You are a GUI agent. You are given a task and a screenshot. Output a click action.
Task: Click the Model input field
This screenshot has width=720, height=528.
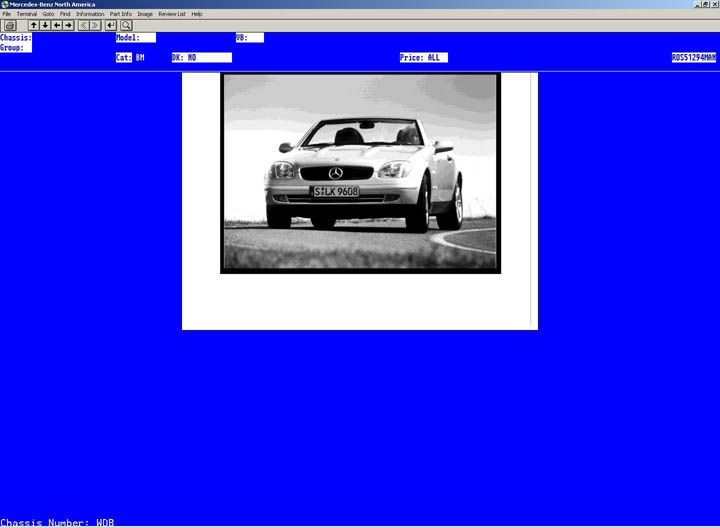[x=147, y=38]
